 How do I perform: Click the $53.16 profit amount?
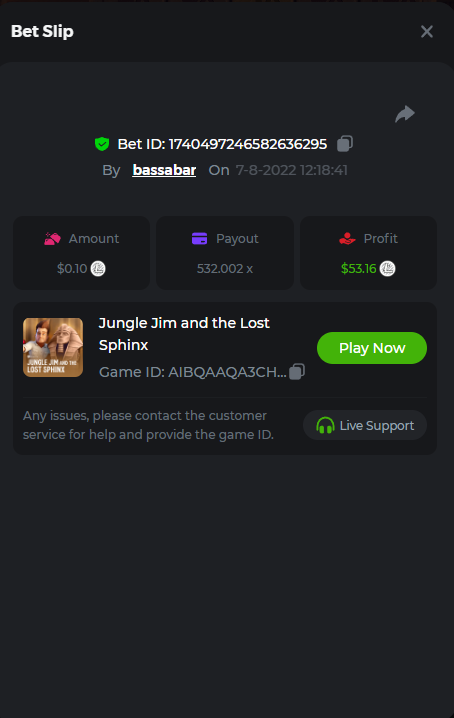pos(358,268)
